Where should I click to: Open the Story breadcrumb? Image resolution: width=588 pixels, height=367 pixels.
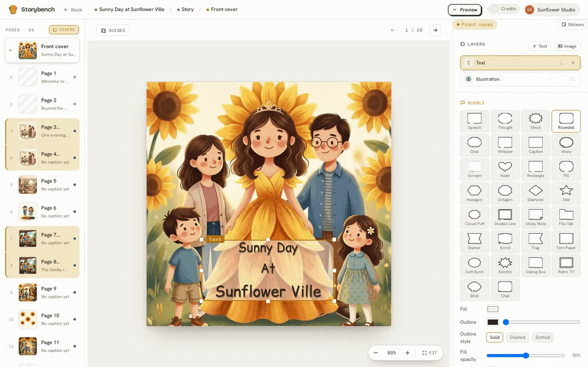(x=186, y=9)
